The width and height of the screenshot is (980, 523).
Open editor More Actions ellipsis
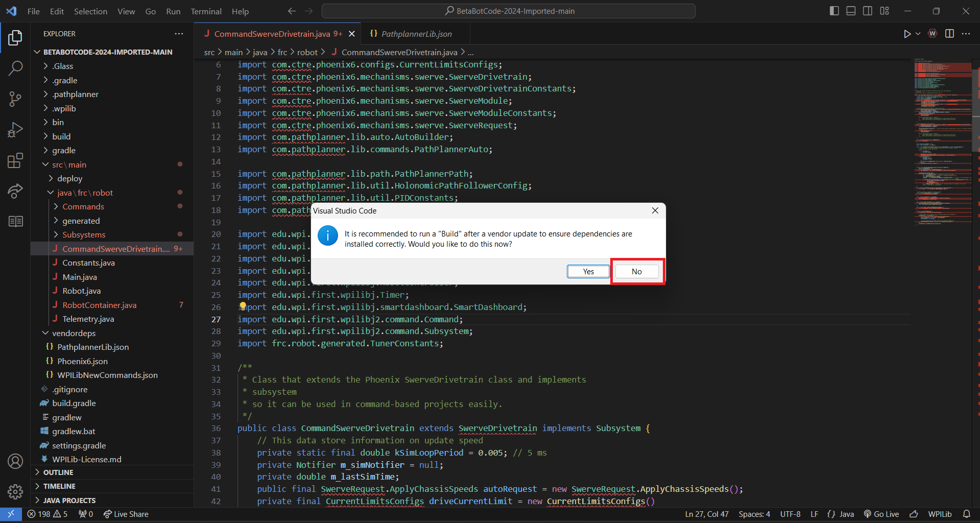[966, 34]
